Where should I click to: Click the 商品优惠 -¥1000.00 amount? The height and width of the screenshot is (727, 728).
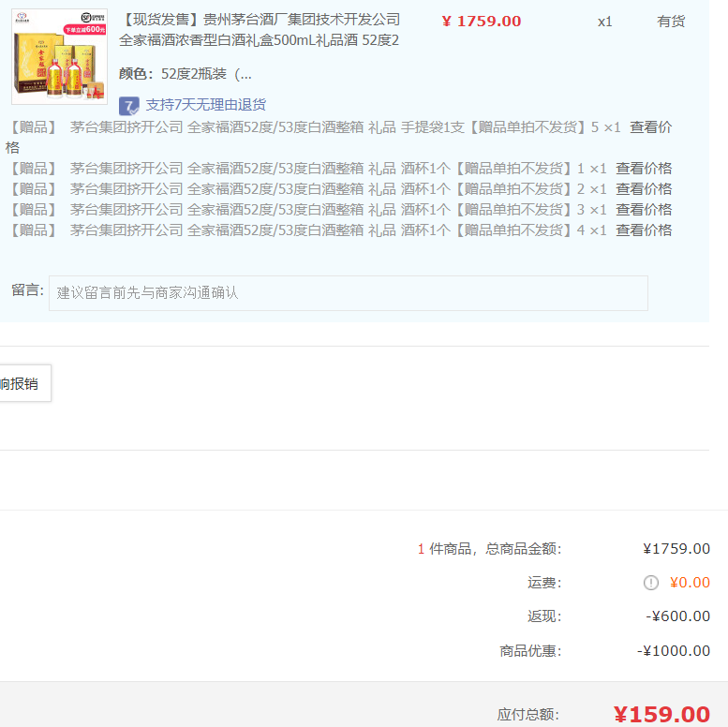click(x=674, y=651)
